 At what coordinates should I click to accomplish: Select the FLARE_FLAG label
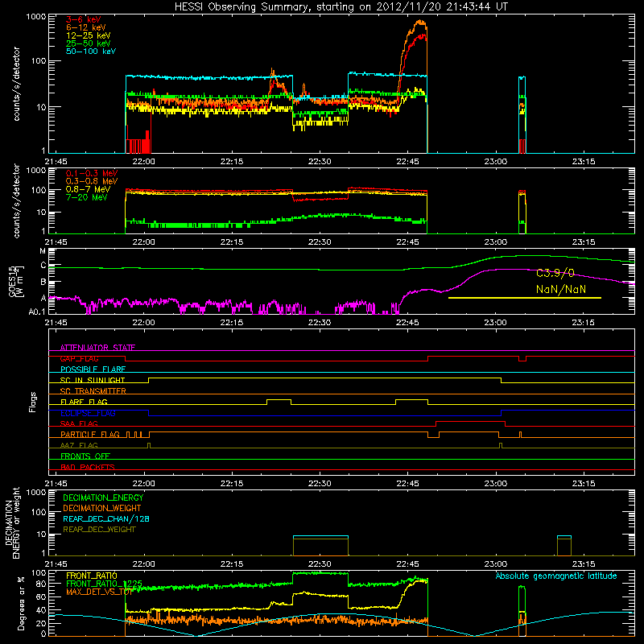coord(84,402)
